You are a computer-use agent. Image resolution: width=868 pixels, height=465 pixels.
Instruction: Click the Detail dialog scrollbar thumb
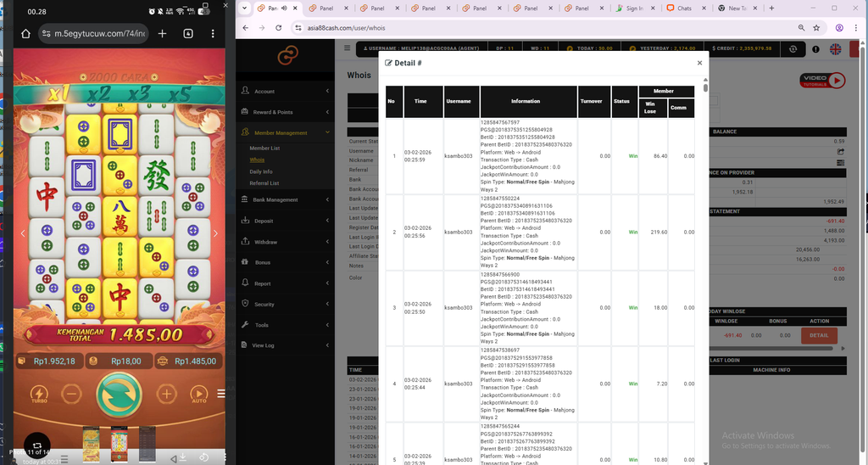(705, 87)
